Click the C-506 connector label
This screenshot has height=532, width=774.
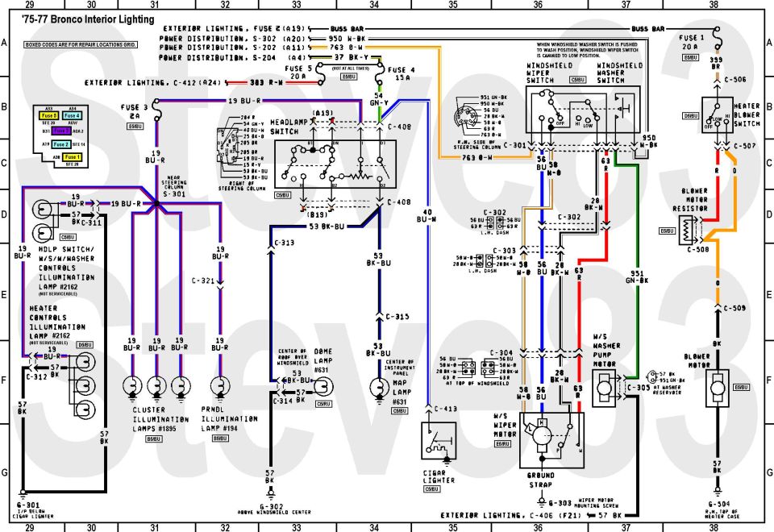tap(735, 80)
